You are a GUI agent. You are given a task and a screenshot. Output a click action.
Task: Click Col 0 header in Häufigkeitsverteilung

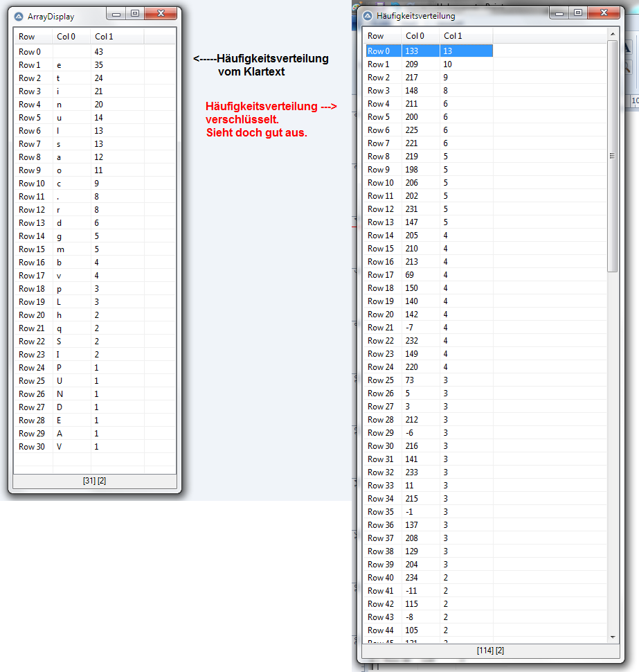(415, 36)
